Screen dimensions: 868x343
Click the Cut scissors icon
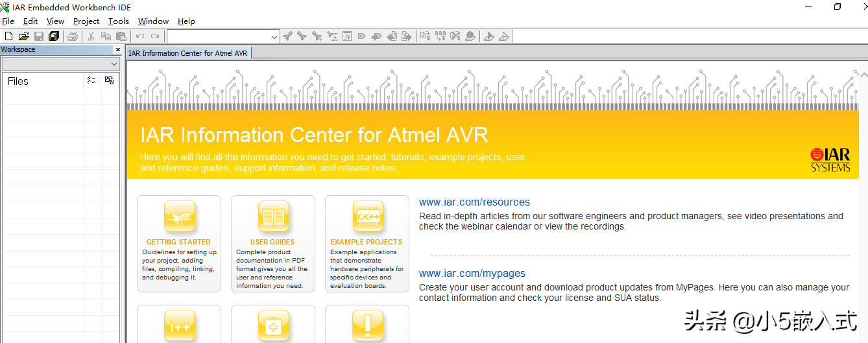[91, 36]
